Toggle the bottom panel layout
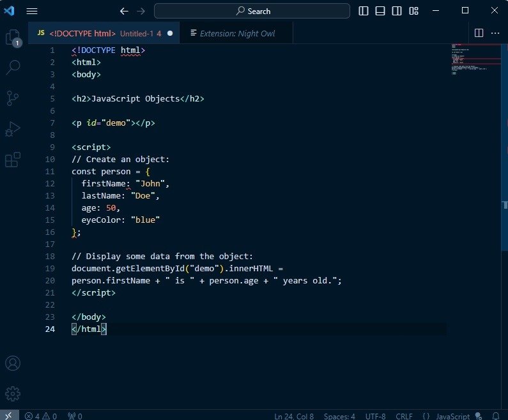The height and width of the screenshot is (420, 508). tap(380, 11)
